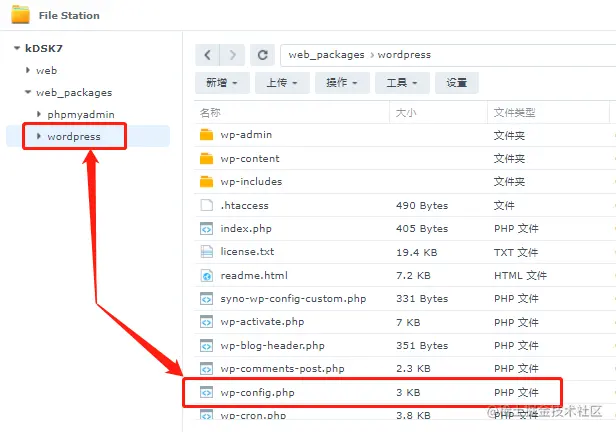Image resolution: width=616 pixels, height=432 pixels.
Task: Select the web folder in the tree
Action: click(46, 71)
